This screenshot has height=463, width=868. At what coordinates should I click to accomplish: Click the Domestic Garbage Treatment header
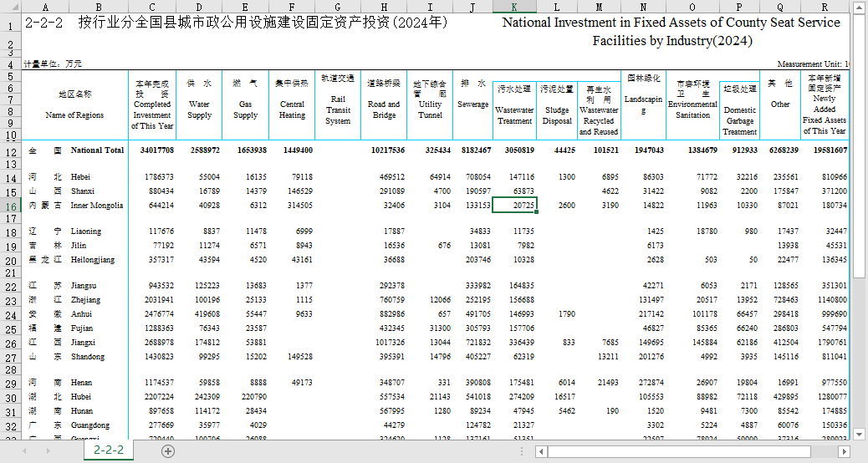tap(739, 110)
